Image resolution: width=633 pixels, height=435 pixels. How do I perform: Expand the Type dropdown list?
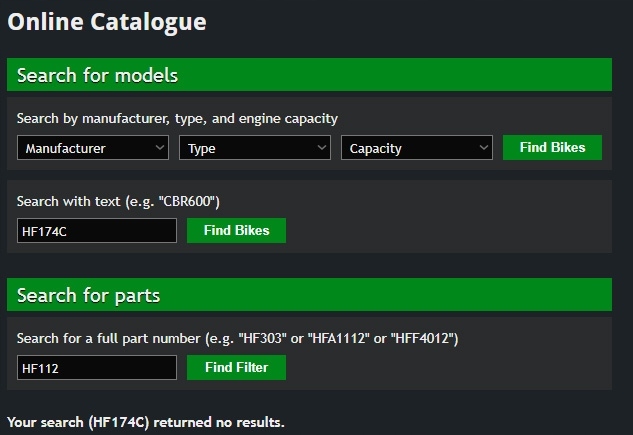(x=254, y=148)
